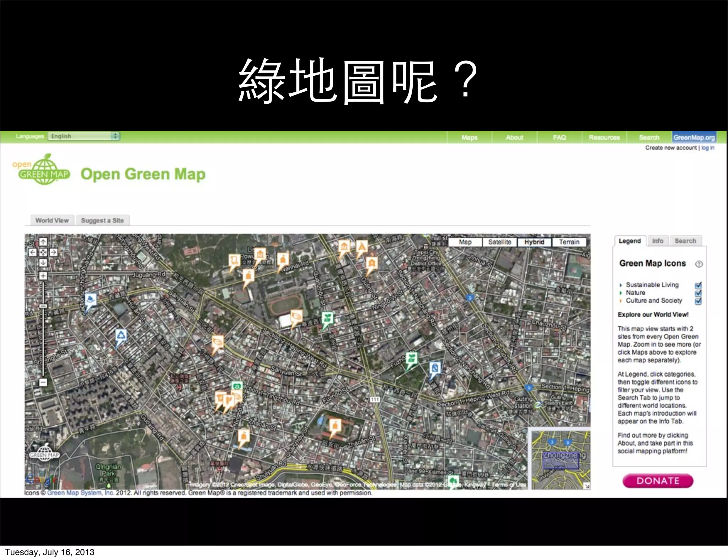Open the Search tab in the sidebar
This screenshot has height=560, width=728.
coord(685,241)
